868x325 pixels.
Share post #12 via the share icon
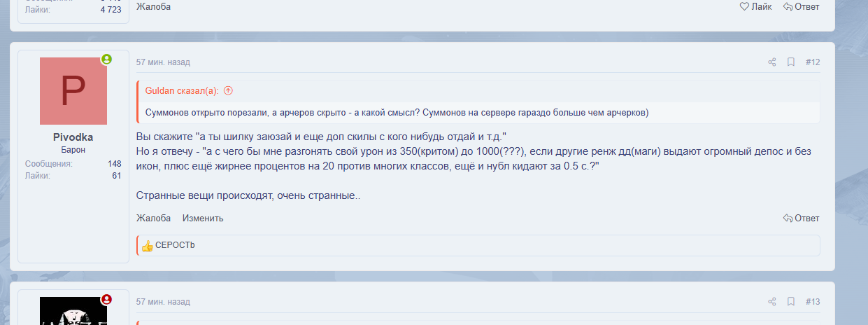point(772,62)
